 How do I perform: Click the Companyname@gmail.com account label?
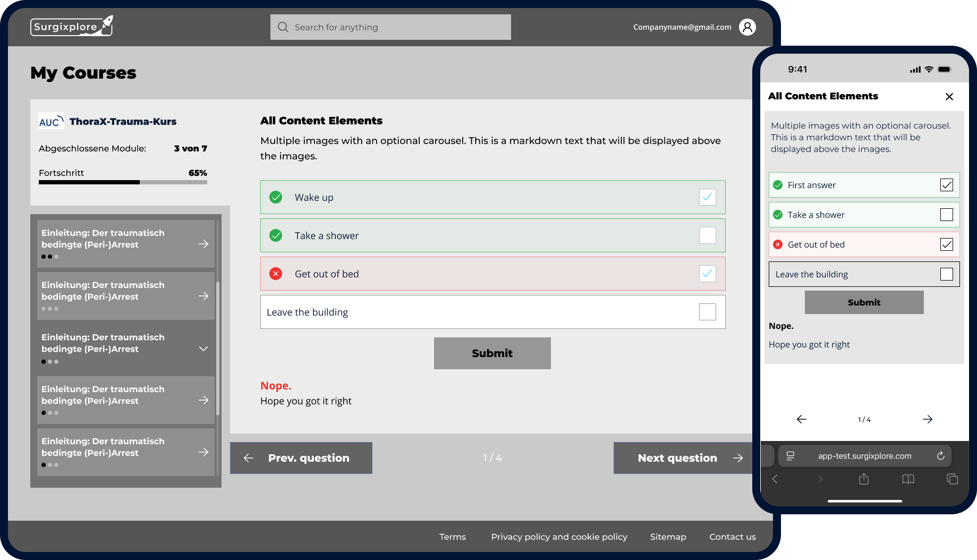[682, 27]
